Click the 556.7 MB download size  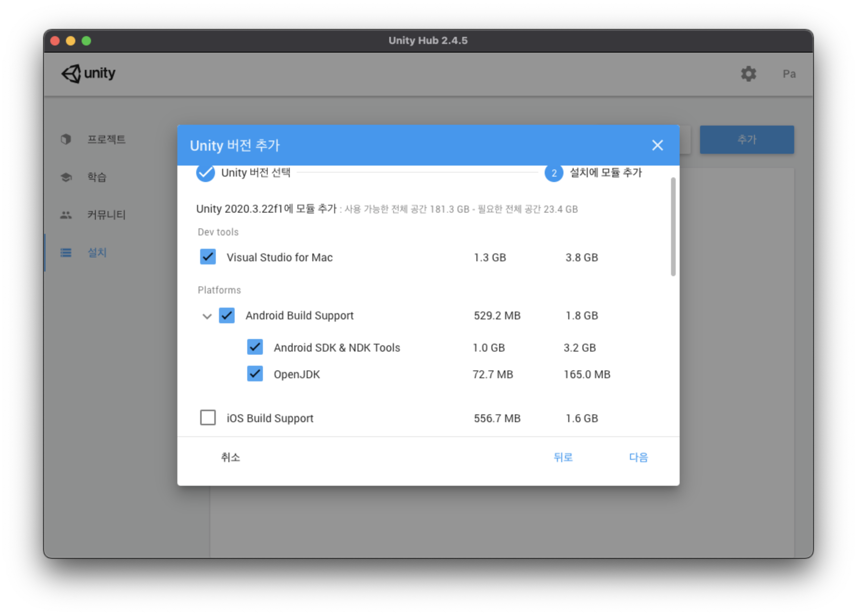497,418
